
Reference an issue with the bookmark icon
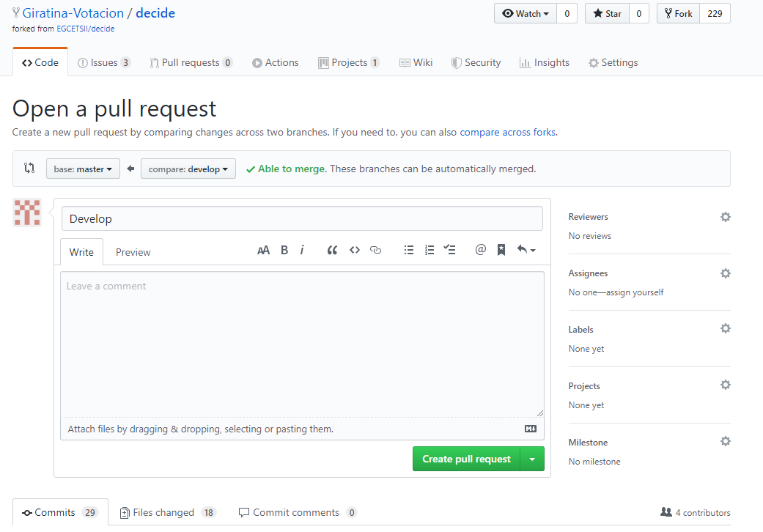[501, 250]
